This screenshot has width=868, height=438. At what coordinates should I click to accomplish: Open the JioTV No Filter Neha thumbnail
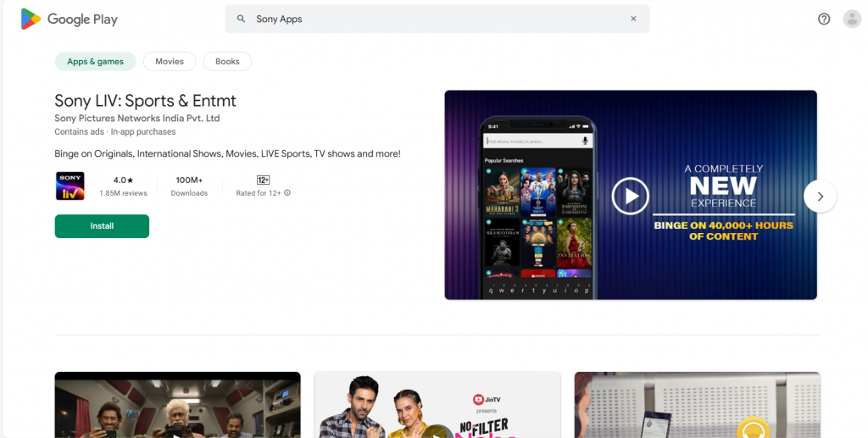click(x=437, y=405)
